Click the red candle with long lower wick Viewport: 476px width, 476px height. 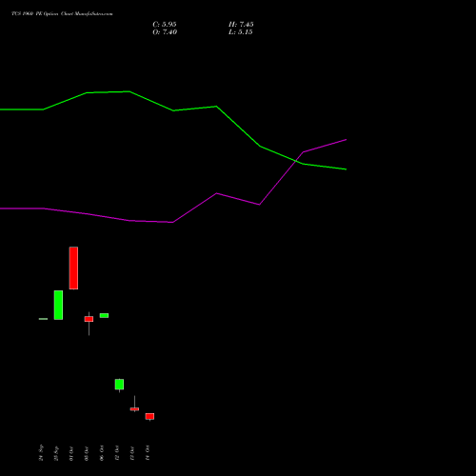pos(89,319)
